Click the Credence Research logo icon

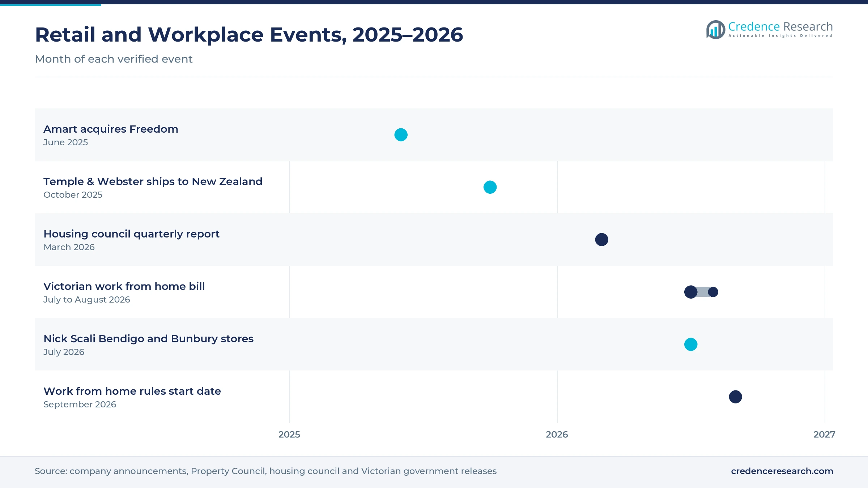715,30
